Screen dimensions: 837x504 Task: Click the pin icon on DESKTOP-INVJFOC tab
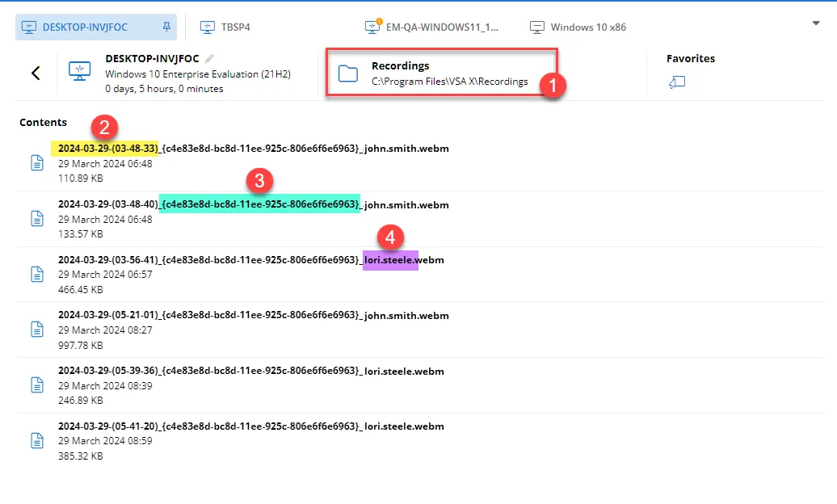(166, 27)
